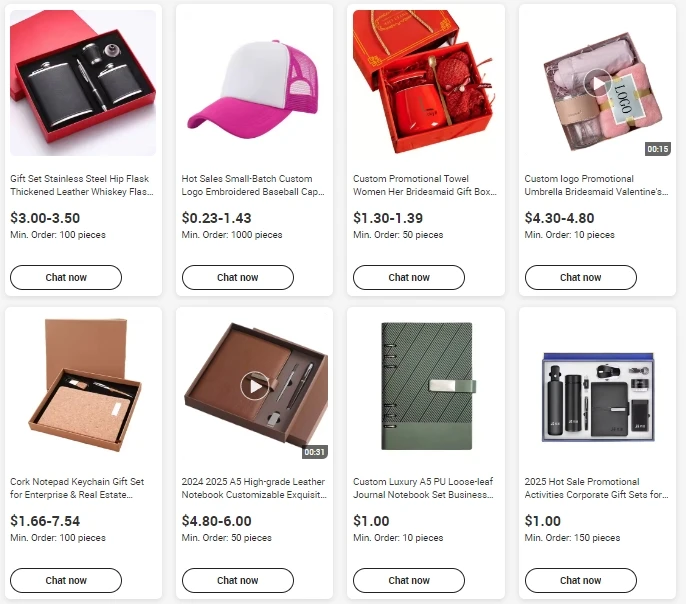Play the leather notebook product video
Image resolution: width=686 pixels, height=604 pixels.
[x=255, y=386]
